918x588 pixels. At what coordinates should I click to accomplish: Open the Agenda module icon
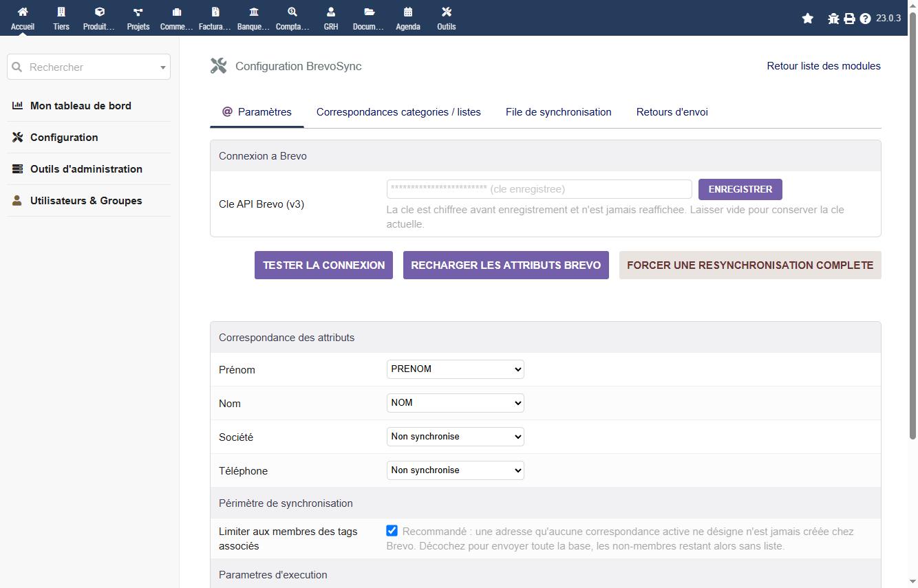point(408,12)
